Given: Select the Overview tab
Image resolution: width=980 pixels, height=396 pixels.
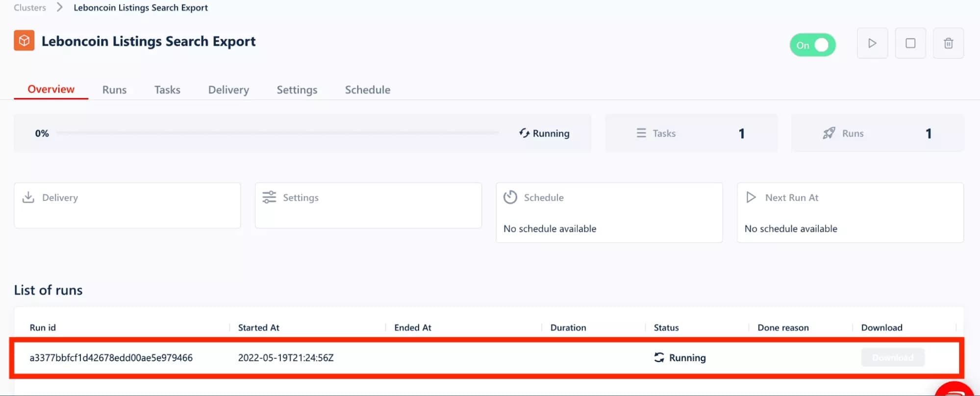Looking at the screenshot, I should (x=51, y=89).
